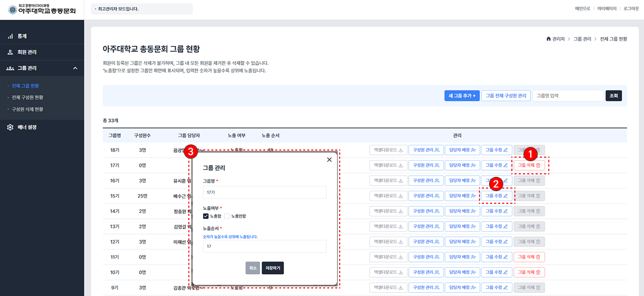Click the 새 그룹 추가 + button

point(462,95)
